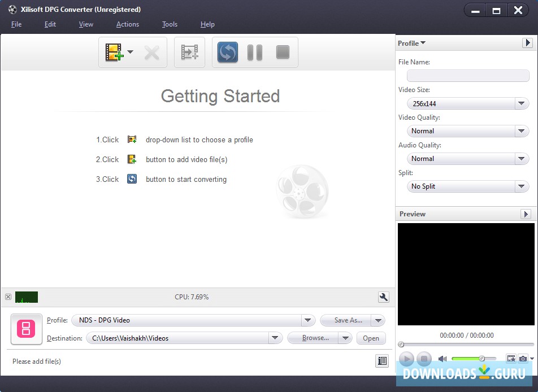Image resolution: width=538 pixels, height=392 pixels.
Task: Click the File Name input field
Action: point(468,75)
